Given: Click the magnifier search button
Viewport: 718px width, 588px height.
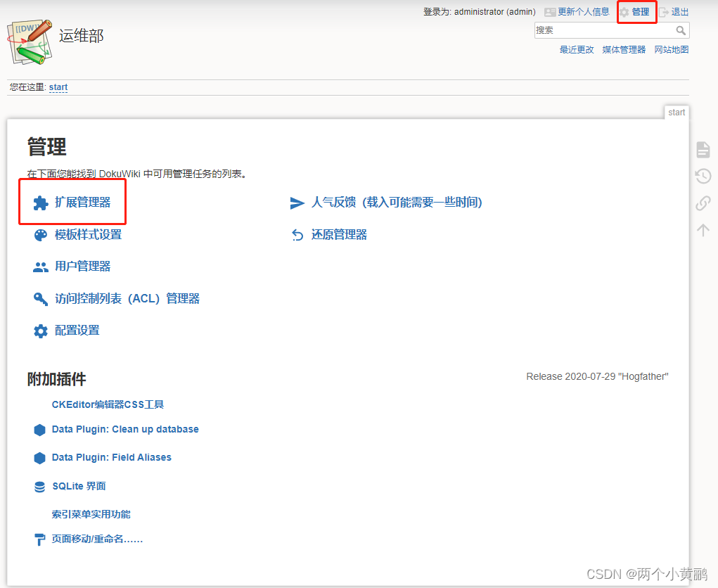Looking at the screenshot, I should point(681,31).
